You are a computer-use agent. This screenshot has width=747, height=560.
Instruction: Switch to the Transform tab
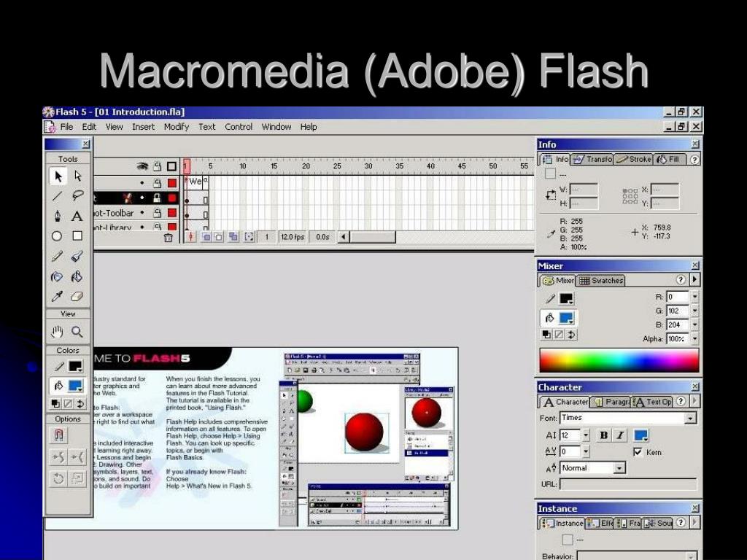pos(592,160)
